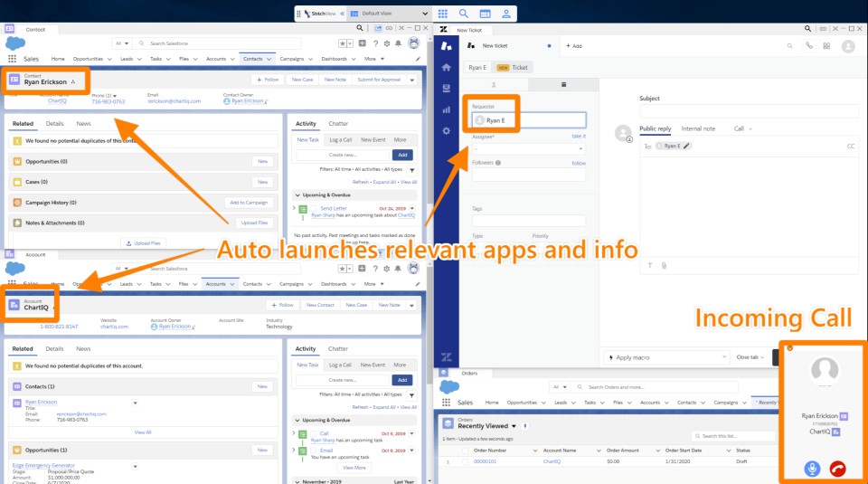Answer the incoming call with microphone button
Viewport: 868px width, 484px height.
(812, 468)
